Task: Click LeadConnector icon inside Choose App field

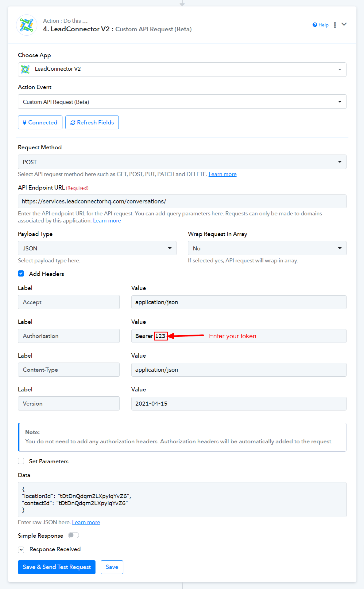Action: tap(25, 69)
